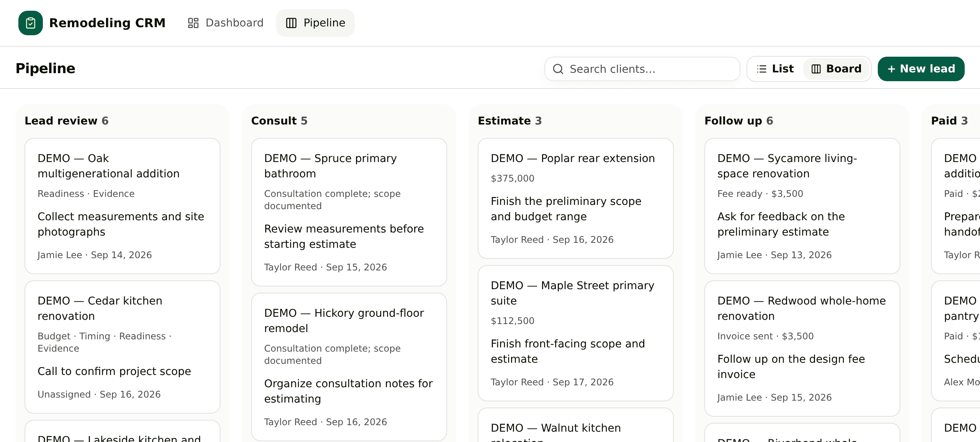This screenshot has width=980, height=442.
Task: Switch to Board view
Action: tap(836, 69)
